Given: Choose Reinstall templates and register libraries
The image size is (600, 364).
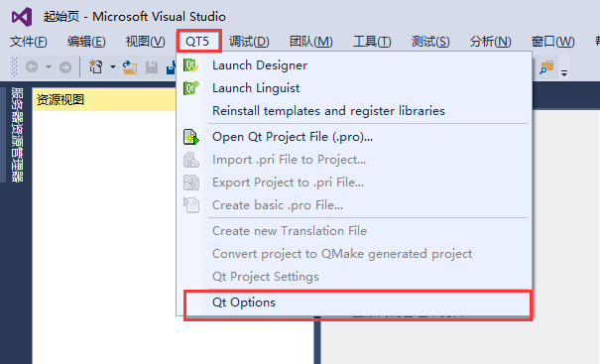Looking at the screenshot, I should click(x=328, y=111).
